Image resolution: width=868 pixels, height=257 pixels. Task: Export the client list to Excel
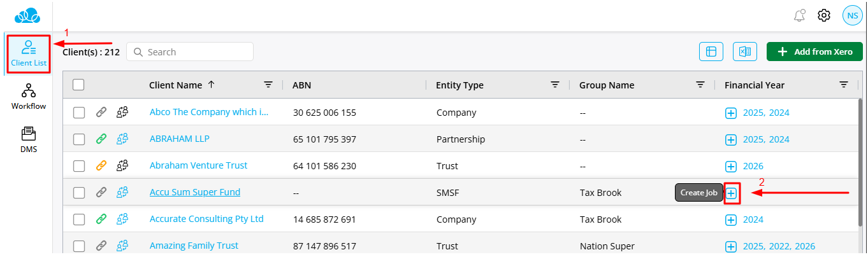(744, 52)
